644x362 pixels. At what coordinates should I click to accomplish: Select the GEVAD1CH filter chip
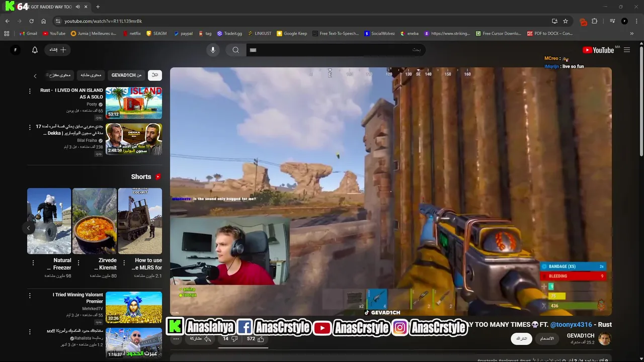click(x=126, y=75)
